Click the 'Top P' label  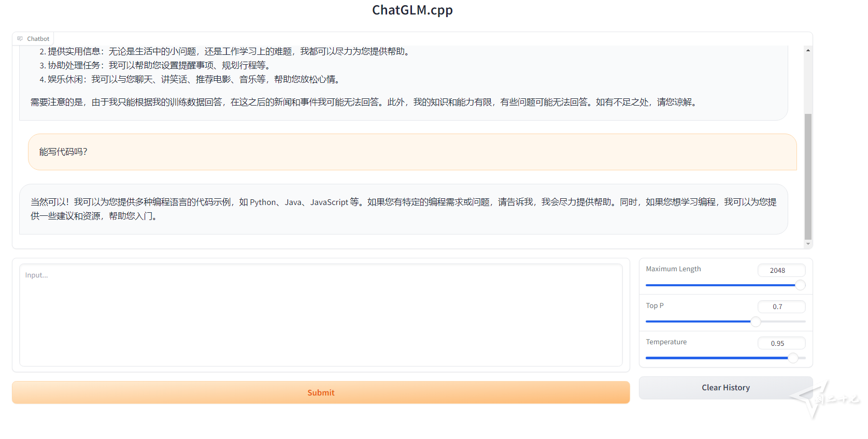654,305
